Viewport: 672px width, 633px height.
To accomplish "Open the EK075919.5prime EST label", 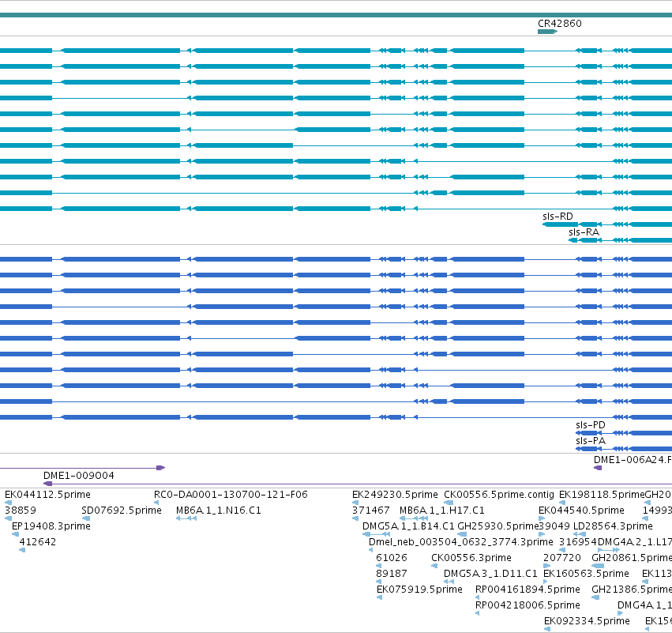I will click(x=419, y=590).
